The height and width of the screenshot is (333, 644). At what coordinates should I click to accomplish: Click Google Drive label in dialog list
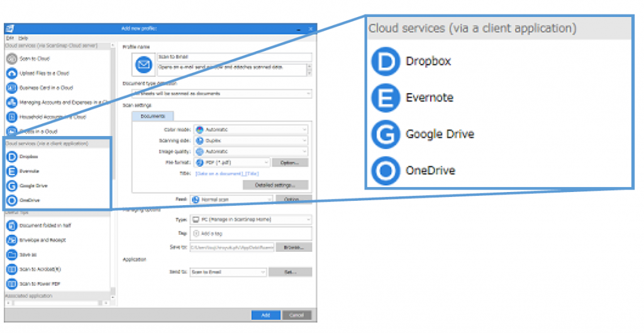click(34, 186)
